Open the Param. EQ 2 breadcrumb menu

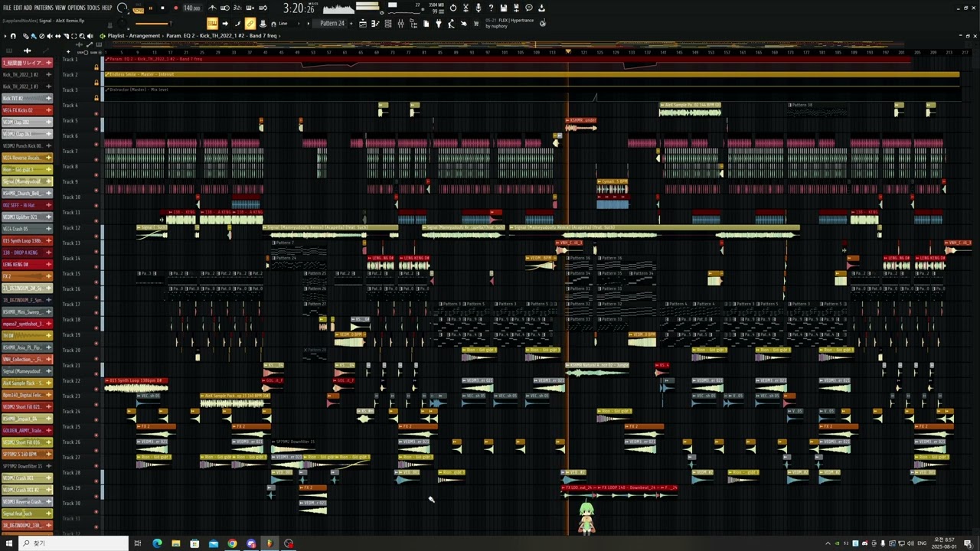(205, 36)
